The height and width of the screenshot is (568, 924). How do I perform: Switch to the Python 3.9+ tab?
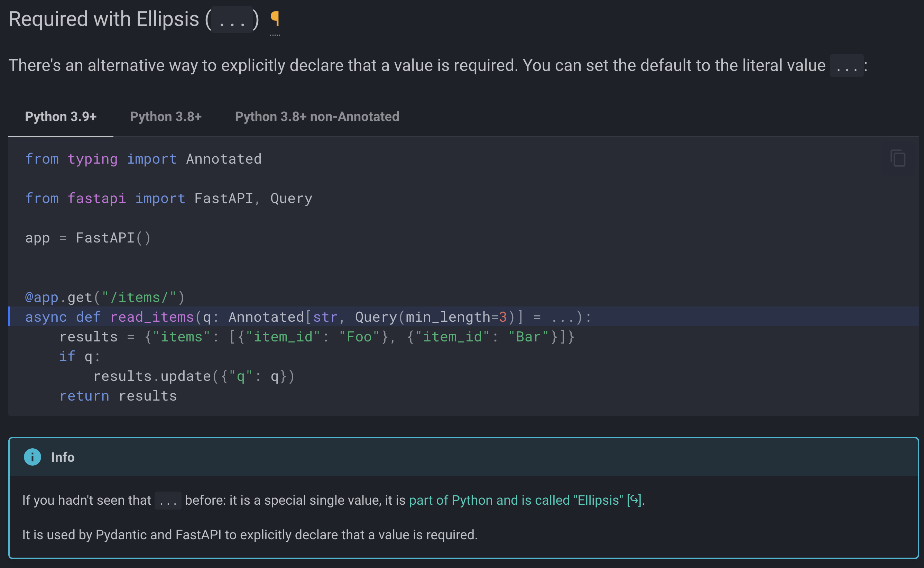(61, 117)
